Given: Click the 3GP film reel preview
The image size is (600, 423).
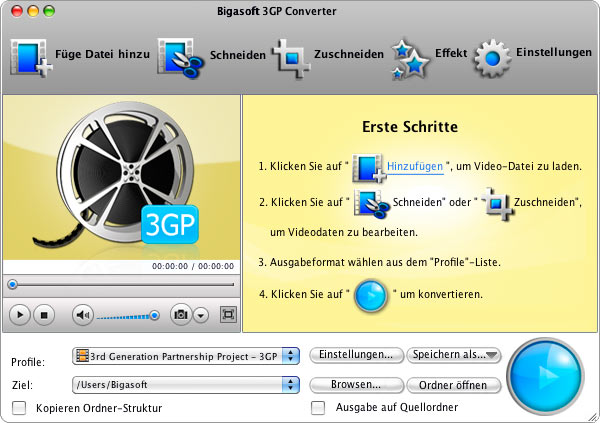Looking at the screenshot, I should 122,178.
